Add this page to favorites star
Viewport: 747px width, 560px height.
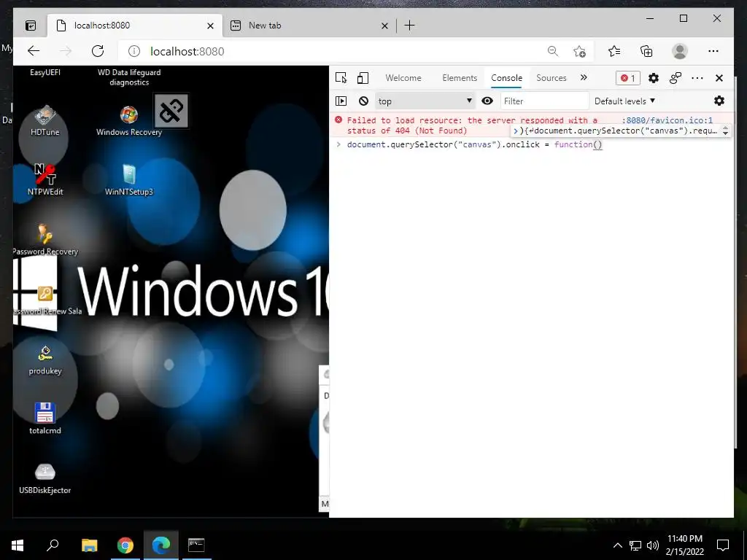(579, 51)
